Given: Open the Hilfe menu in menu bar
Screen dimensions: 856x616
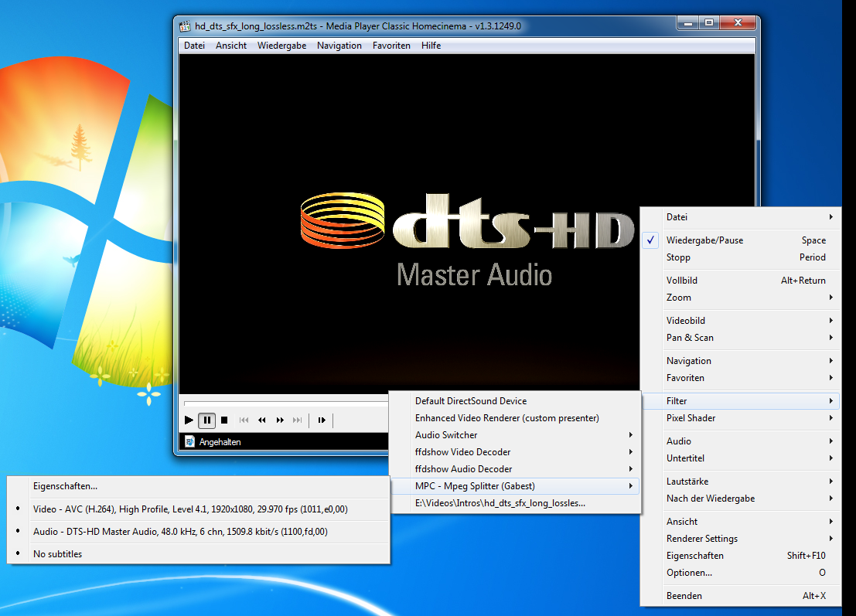Looking at the screenshot, I should 431,46.
